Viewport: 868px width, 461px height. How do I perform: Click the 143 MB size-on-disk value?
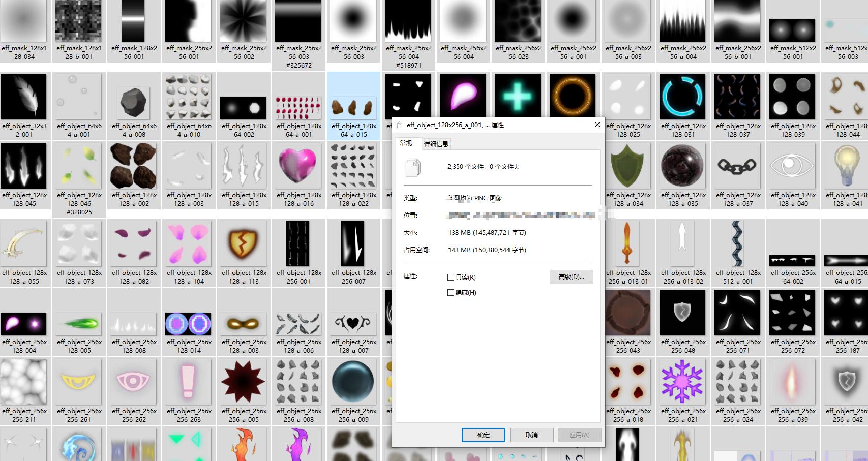point(487,250)
